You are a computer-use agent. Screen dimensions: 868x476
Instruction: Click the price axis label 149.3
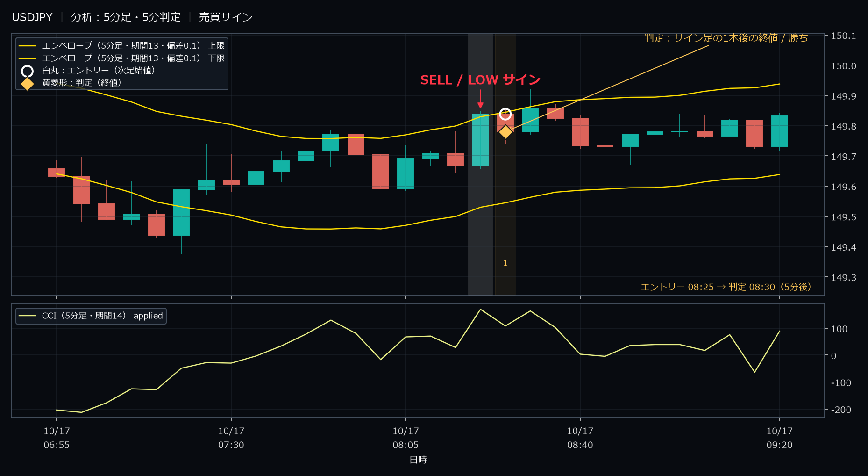(x=843, y=278)
